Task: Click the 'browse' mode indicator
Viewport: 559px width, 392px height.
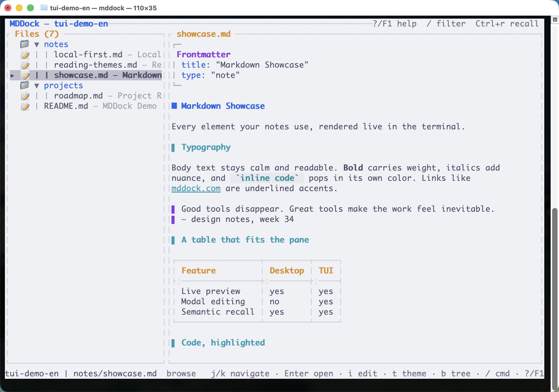Action: (x=181, y=374)
